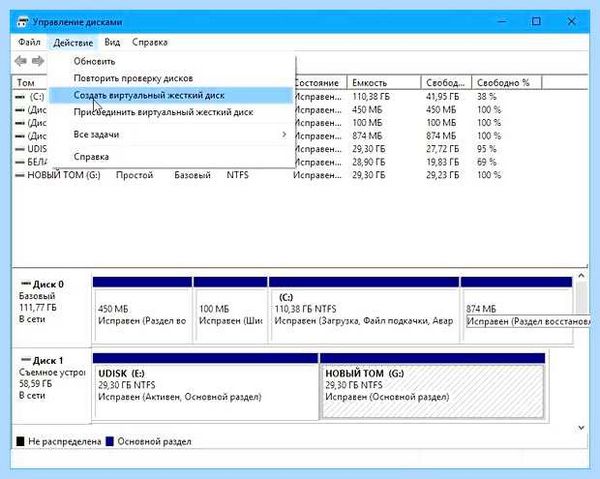Click the Свобод... column header
Screen dimensions: 600x479
446,83
